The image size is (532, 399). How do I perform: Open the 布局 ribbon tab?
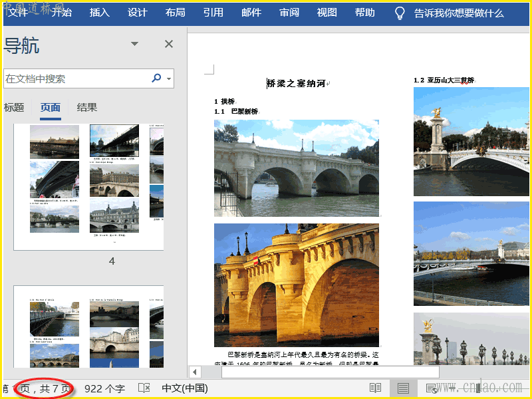pyautogui.click(x=176, y=13)
